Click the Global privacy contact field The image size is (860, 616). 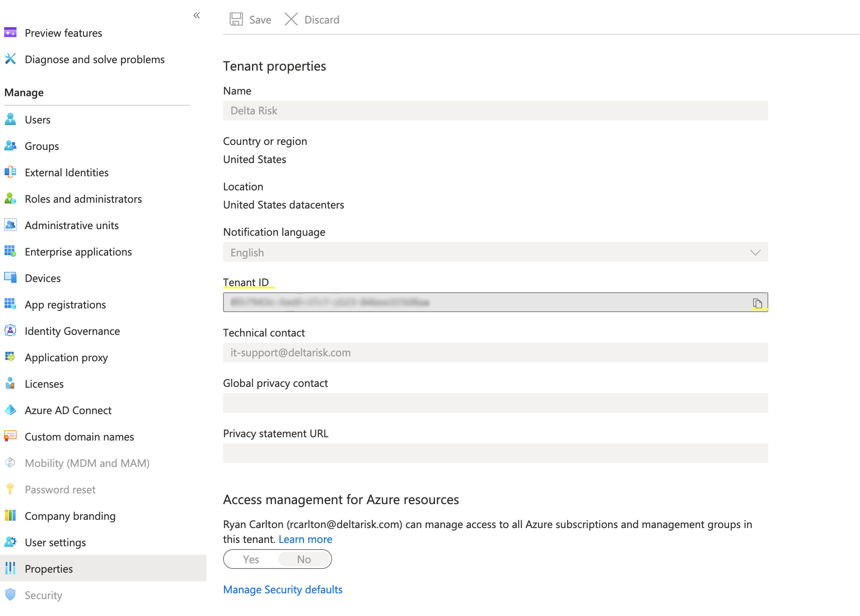[x=495, y=403]
